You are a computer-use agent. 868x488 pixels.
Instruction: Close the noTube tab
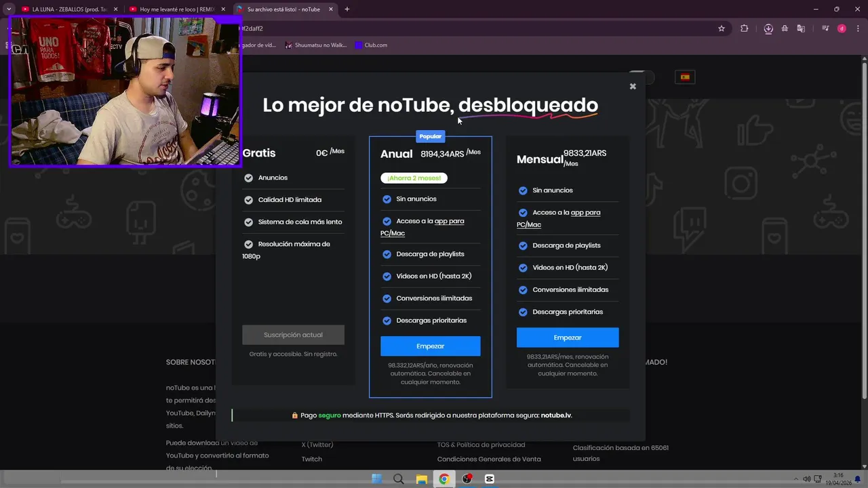click(x=331, y=9)
